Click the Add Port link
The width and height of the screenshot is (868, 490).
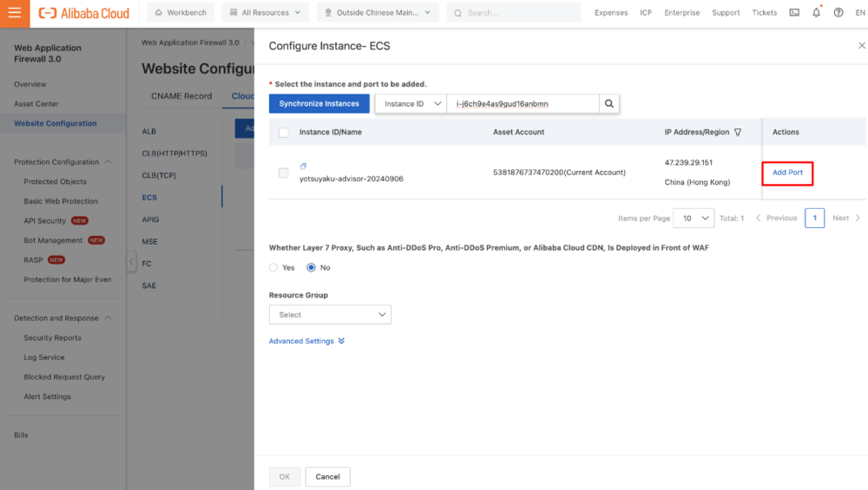point(787,173)
